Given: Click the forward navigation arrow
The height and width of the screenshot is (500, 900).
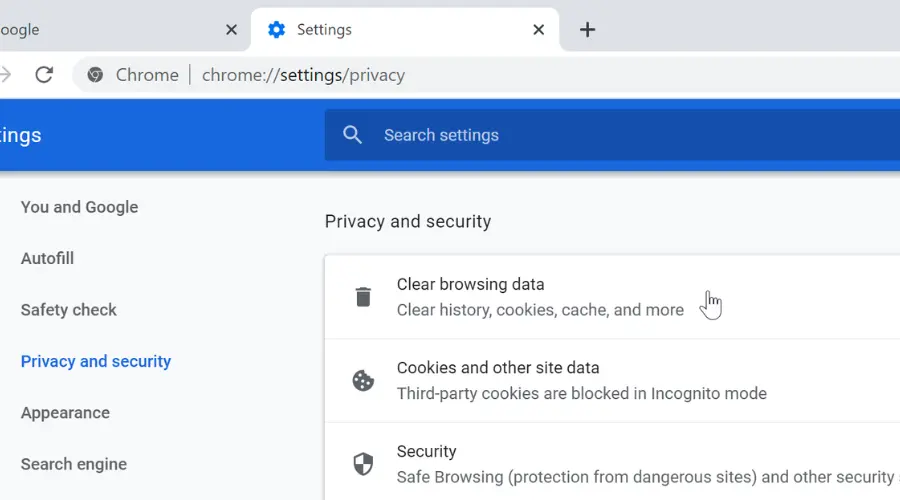Looking at the screenshot, I should [6, 75].
